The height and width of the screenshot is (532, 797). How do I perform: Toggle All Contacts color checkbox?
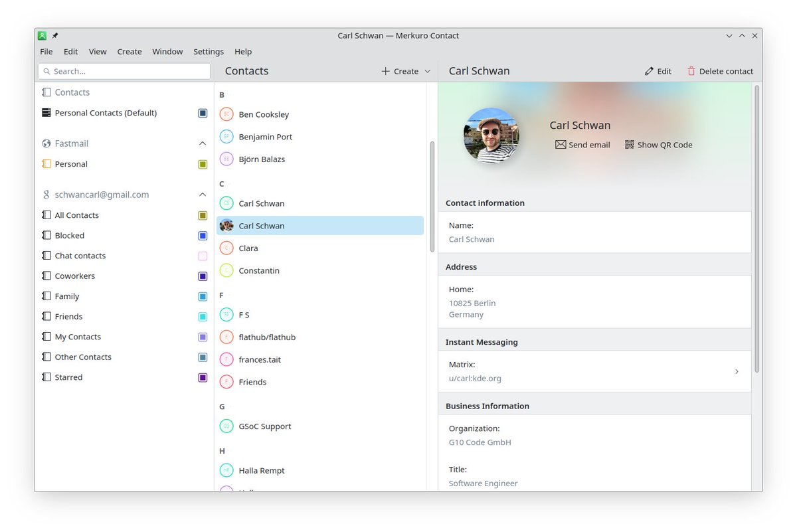point(203,215)
